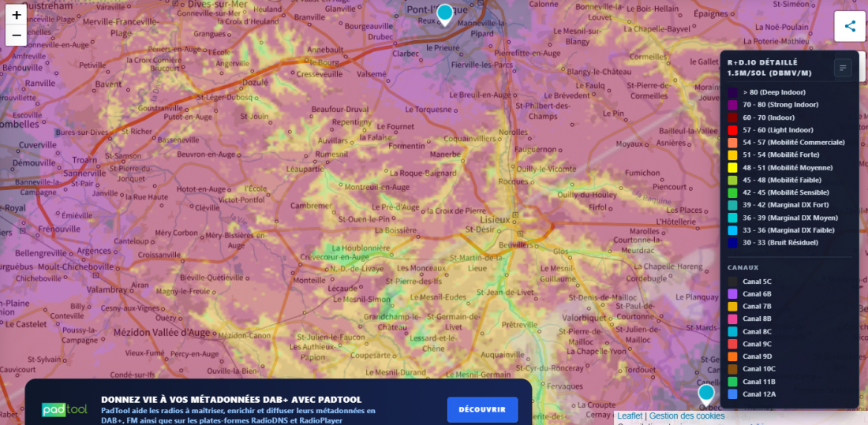
Task: Click the La Roque-Baignard label
Action: (x=424, y=173)
